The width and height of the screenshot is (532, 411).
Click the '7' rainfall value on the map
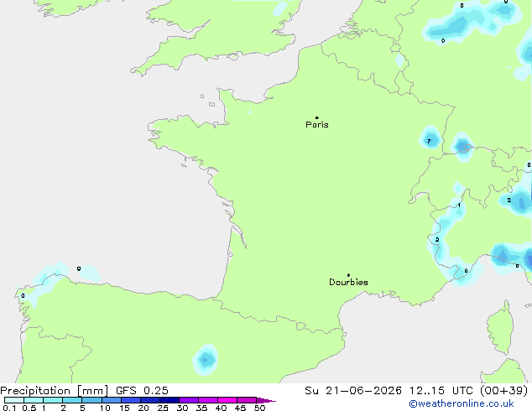tap(429, 141)
